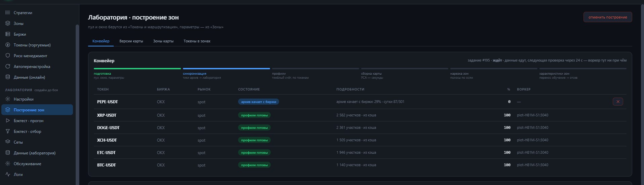Click the задание #195 status text
Screen dimensions: 644x185
(547, 61)
